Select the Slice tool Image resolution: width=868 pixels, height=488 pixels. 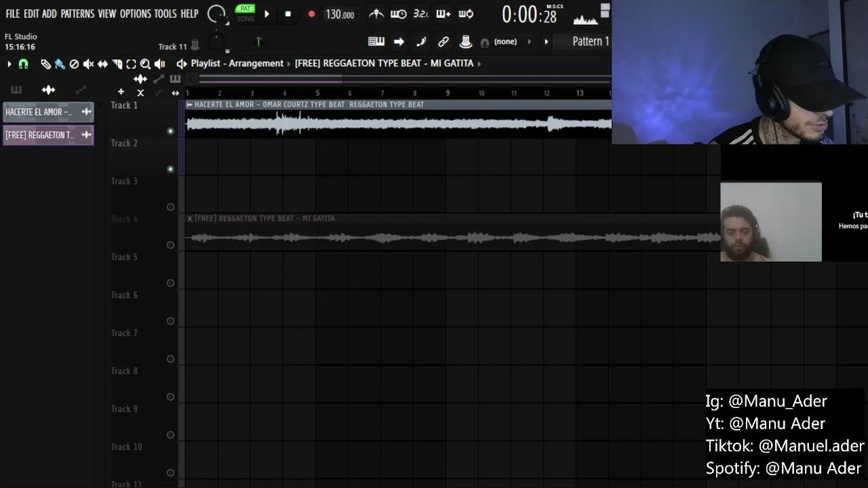coord(117,64)
